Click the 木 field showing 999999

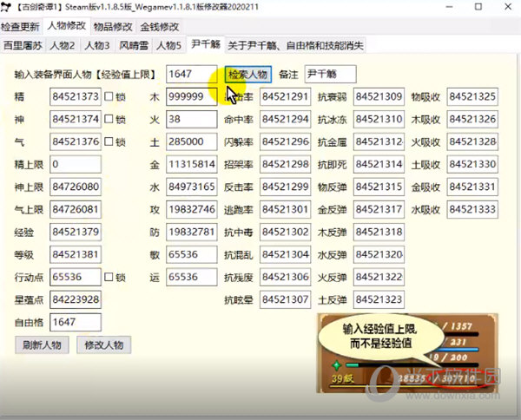pos(192,96)
